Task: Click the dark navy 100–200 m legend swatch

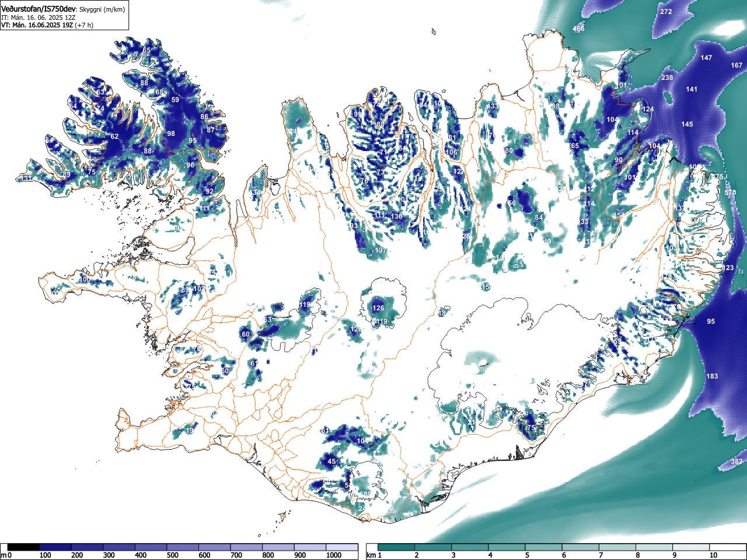Action: pyautogui.click(x=55, y=547)
